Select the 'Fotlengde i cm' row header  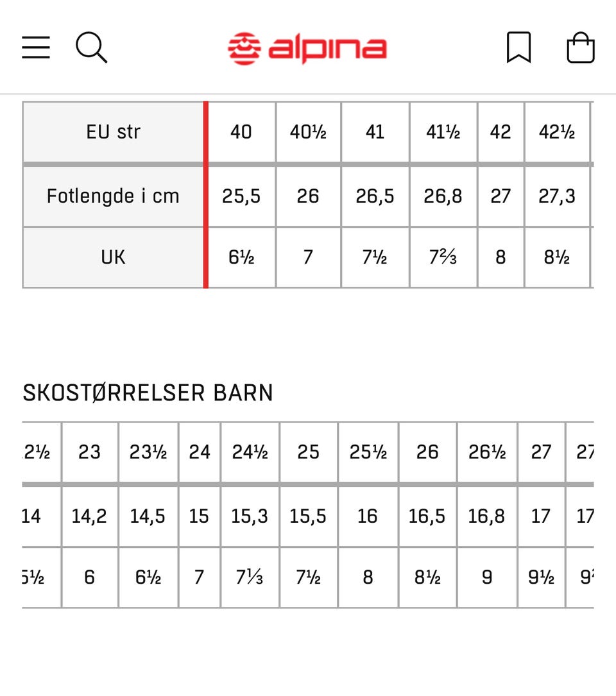tap(114, 196)
